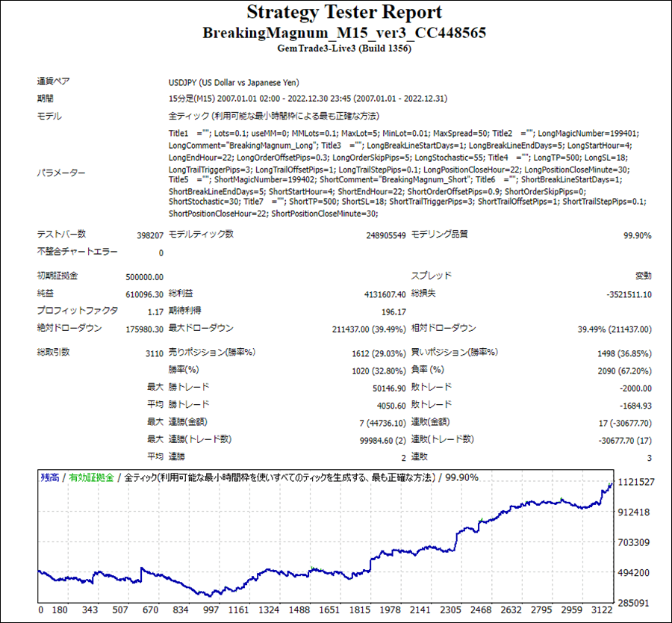Select the BreakingMagnum_M15_ver3_CC448565 report name
This screenshot has height=623, width=672.
[x=343, y=34]
